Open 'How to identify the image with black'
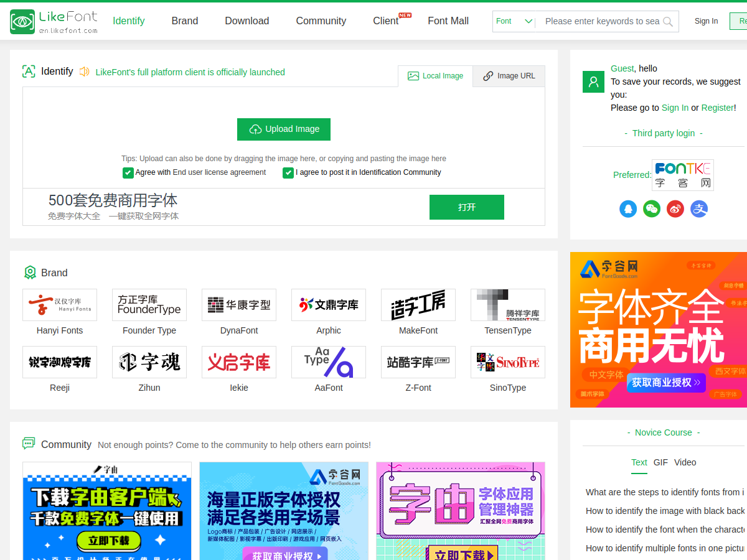 click(666, 511)
